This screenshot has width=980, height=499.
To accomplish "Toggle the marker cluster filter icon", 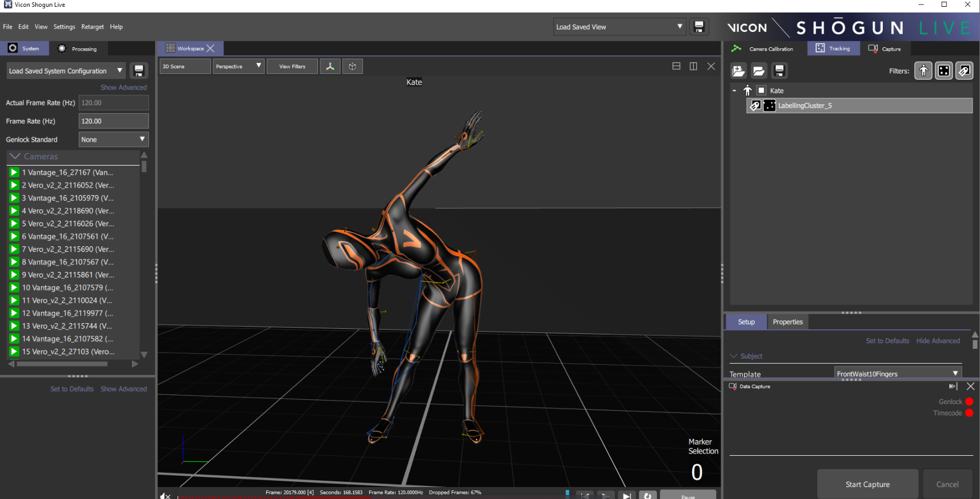I will [944, 71].
